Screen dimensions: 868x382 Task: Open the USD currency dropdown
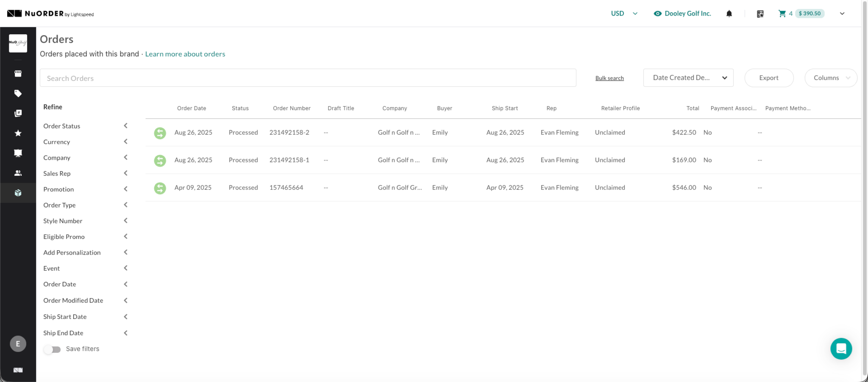point(624,14)
